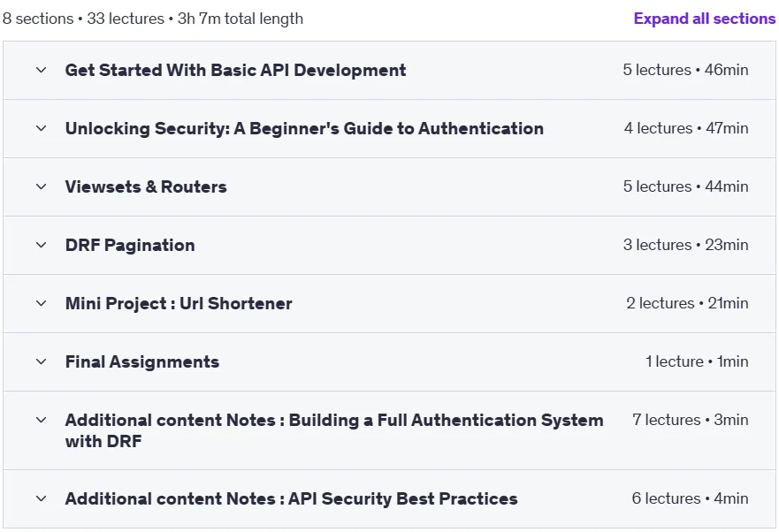Expand the Get Started With Basic API Development chevron
779x532 pixels.
(42, 70)
